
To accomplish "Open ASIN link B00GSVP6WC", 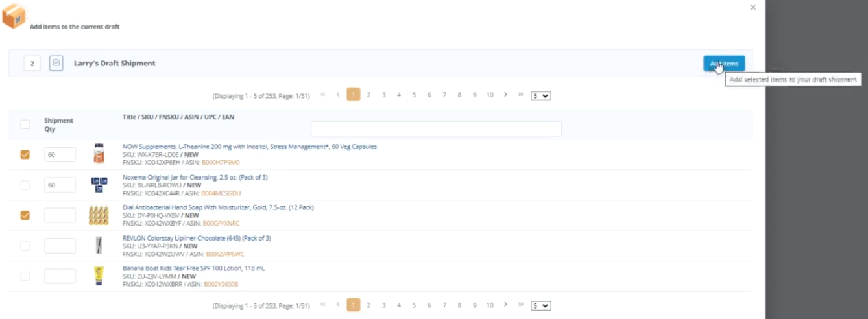I will click(x=224, y=254).
